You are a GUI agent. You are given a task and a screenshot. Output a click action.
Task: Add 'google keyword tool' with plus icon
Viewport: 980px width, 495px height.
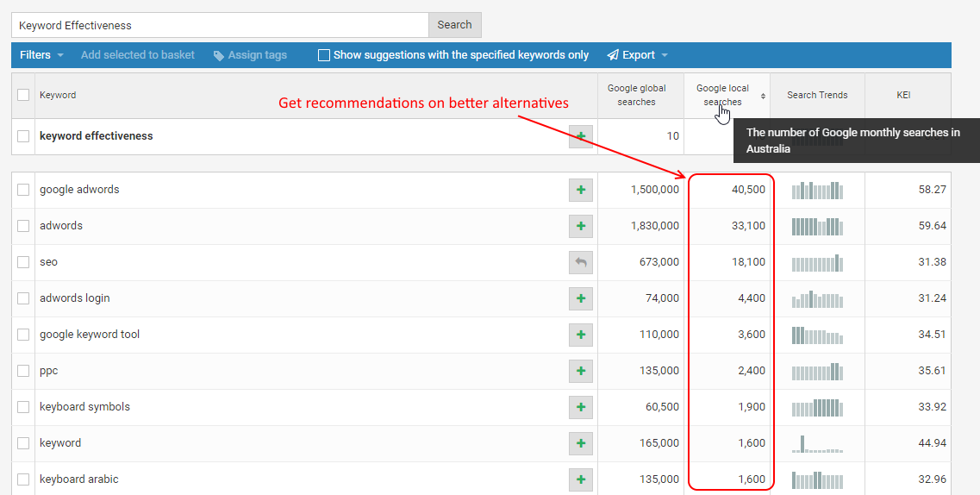click(580, 335)
